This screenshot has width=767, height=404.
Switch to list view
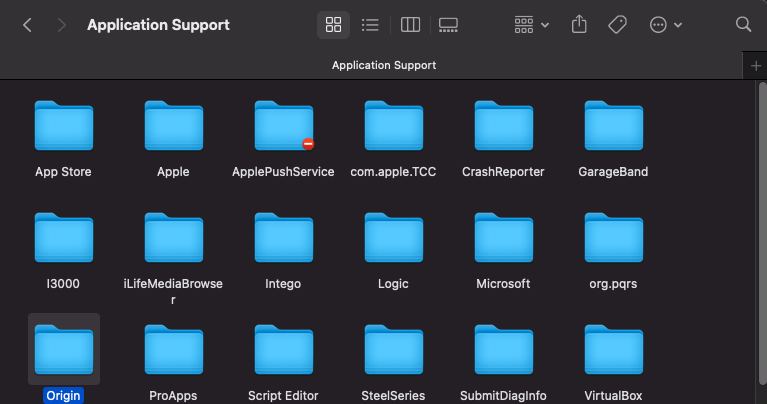tap(370, 25)
